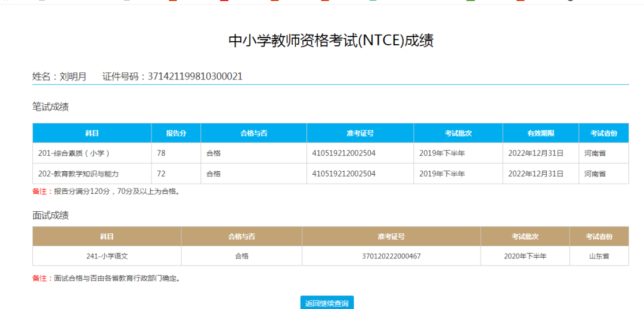Image resolution: width=644 pixels, height=309 pixels.
Task: Select the 201-综合素质（小学）row cell
Action: (92, 153)
